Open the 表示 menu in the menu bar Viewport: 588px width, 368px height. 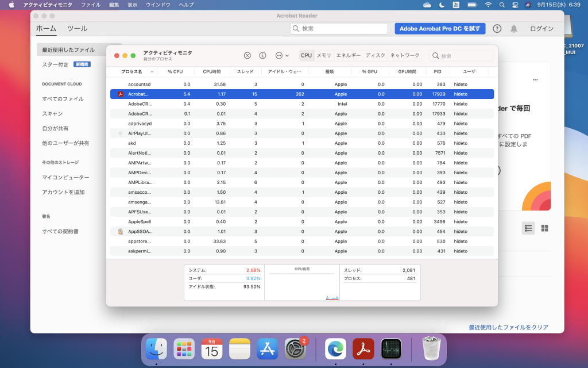133,5
